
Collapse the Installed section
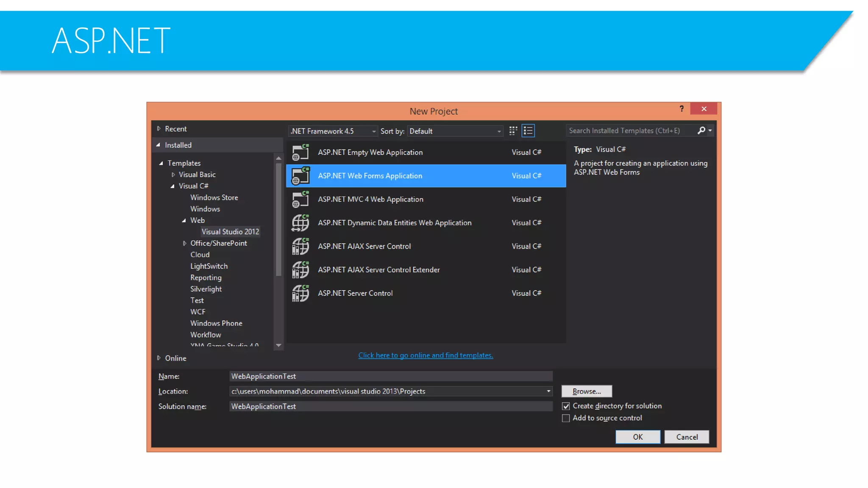click(x=159, y=145)
